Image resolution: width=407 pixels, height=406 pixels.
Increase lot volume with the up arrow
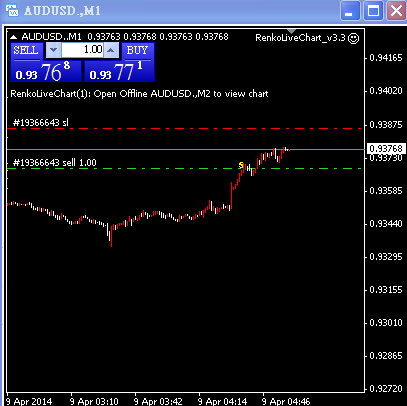pyautogui.click(x=111, y=50)
